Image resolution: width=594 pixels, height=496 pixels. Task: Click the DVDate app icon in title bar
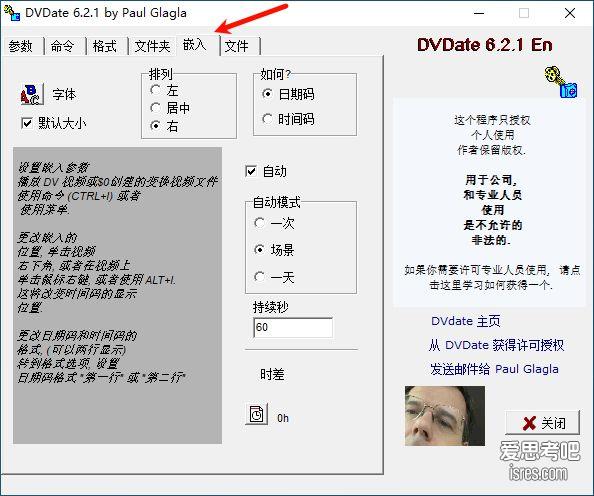point(12,13)
